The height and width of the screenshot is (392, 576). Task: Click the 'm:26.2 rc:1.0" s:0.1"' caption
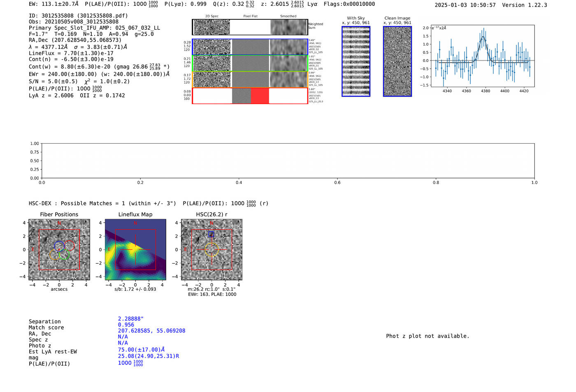pyautogui.click(x=211, y=289)
